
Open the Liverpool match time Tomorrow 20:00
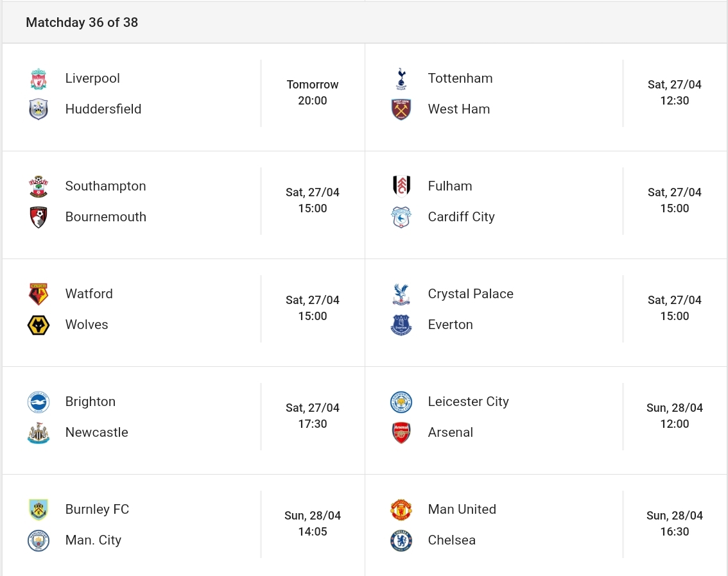(x=313, y=93)
